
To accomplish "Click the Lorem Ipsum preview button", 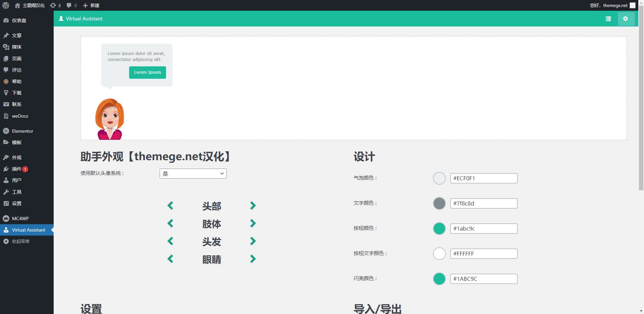I will click(148, 72).
